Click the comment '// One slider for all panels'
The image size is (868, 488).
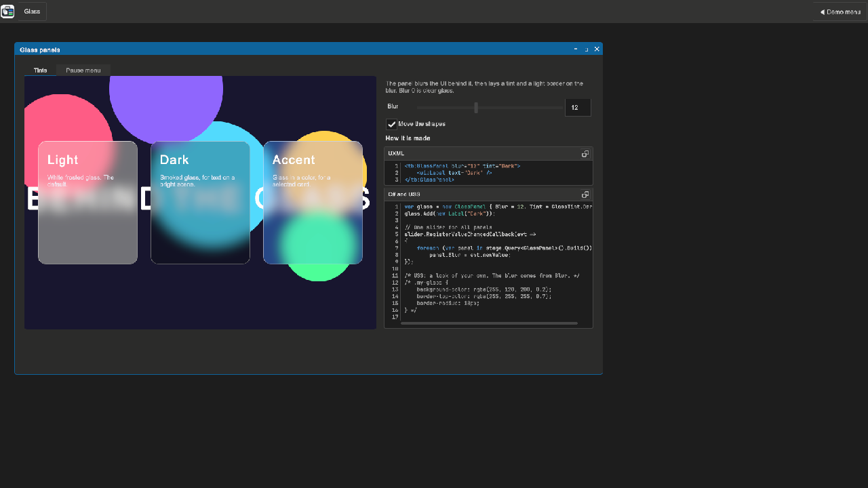tap(448, 228)
